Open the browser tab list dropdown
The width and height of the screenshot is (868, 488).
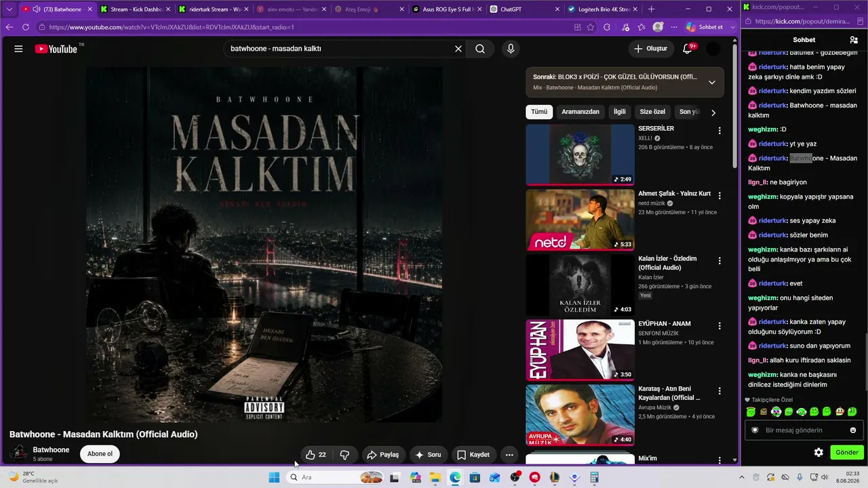tap(9, 9)
